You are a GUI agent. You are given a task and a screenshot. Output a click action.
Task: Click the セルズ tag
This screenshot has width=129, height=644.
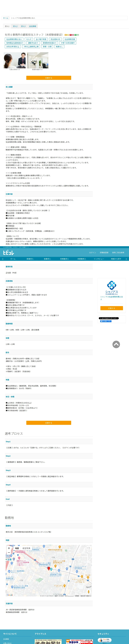pyautogui.click(x=29, y=39)
